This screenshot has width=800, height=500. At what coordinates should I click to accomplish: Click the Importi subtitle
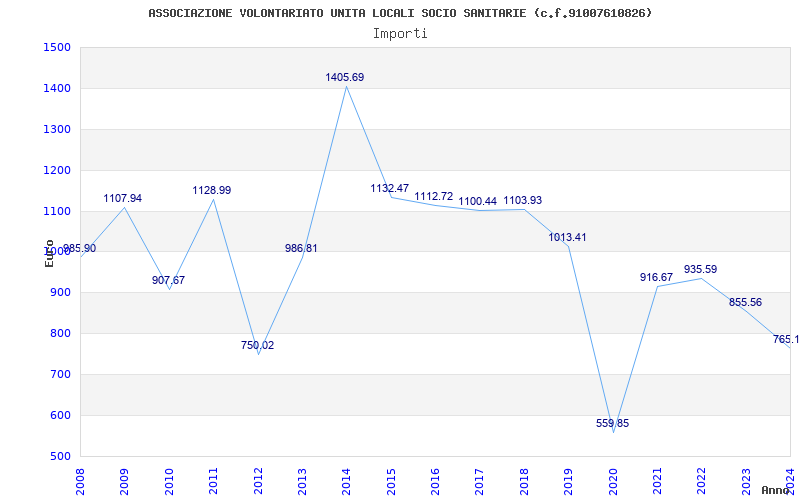[400, 34]
